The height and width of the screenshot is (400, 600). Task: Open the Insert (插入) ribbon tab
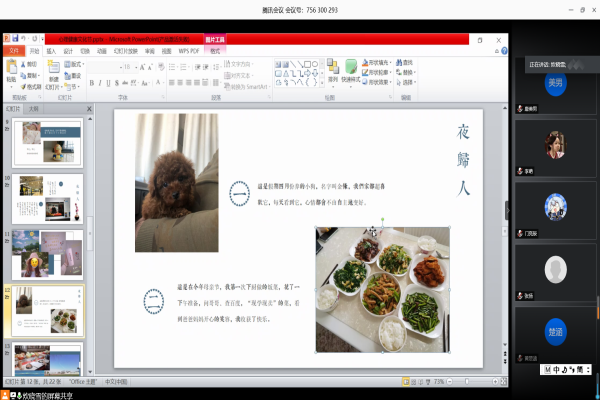pyautogui.click(x=51, y=51)
